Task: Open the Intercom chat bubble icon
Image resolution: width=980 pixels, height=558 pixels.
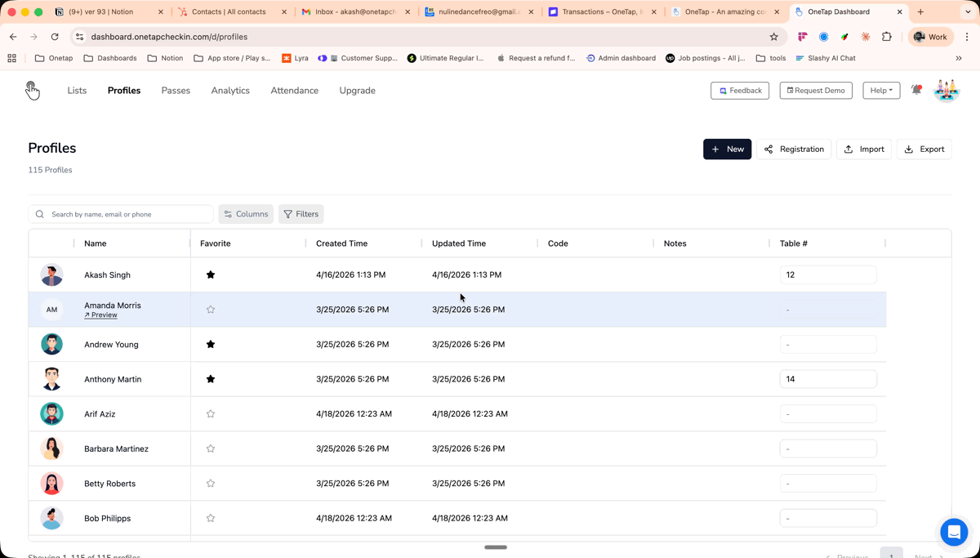Action: (x=954, y=532)
